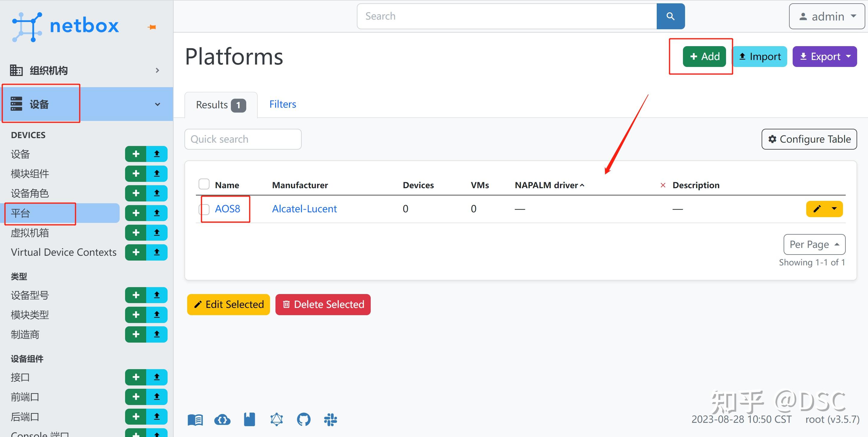Screen dimensions: 868x437
Task: Click green plus next to 设备角色
Action: (136, 193)
